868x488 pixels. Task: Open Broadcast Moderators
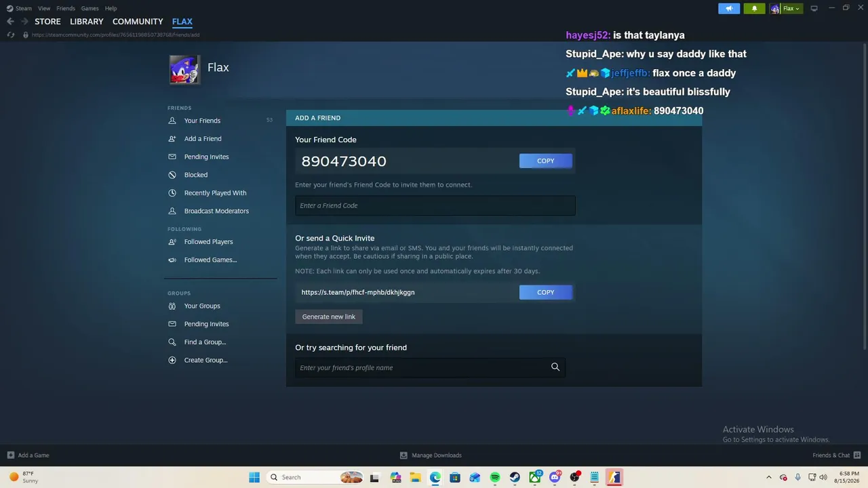216,211
